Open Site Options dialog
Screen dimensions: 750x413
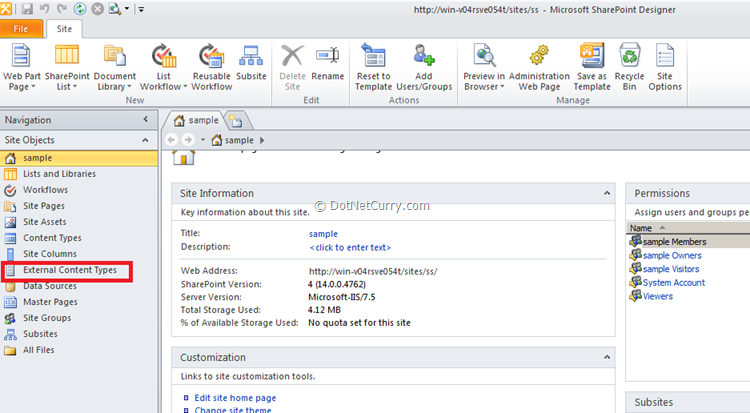[x=665, y=67]
